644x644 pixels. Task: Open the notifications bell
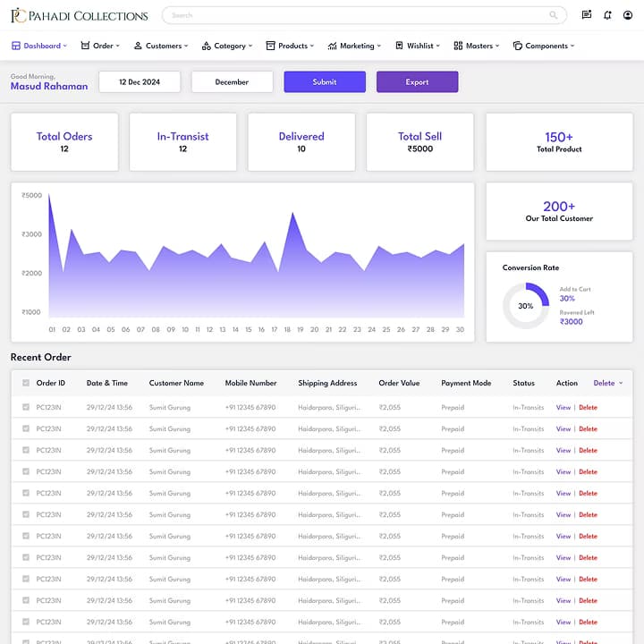(x=608, y=15)
